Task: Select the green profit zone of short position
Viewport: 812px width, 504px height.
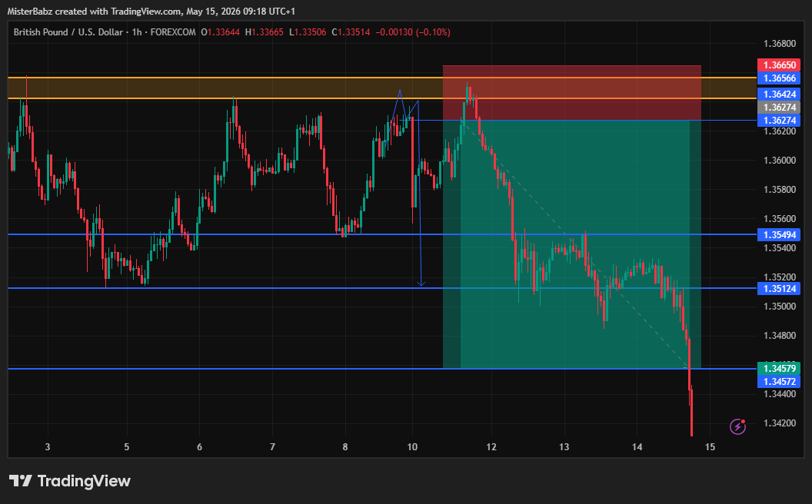Action: (572, 244)
